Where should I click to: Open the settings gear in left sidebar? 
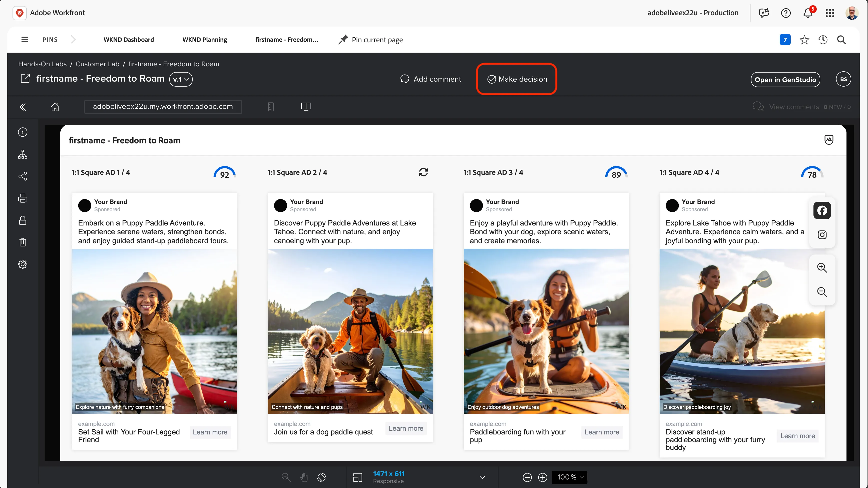pos(23,264)
